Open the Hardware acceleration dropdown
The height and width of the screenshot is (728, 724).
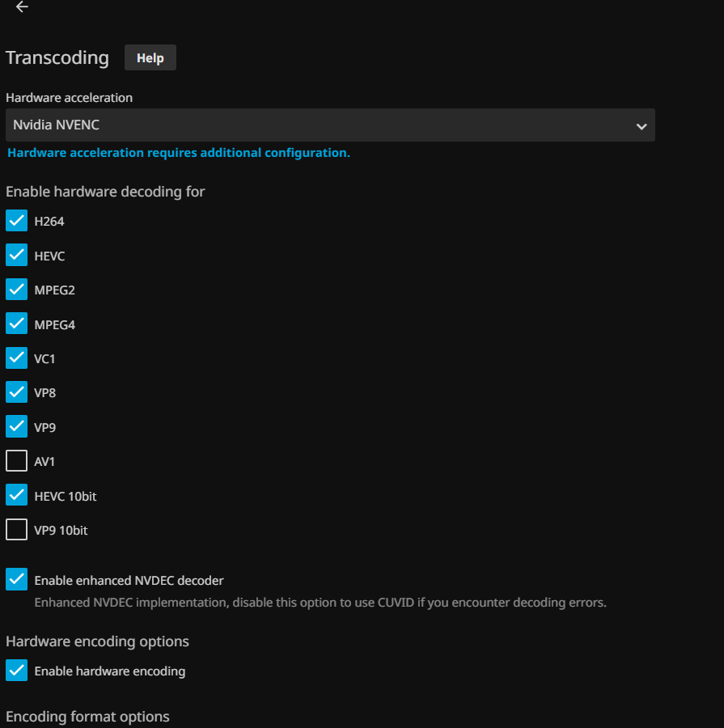pyautogui.click(x=324, y=125)
